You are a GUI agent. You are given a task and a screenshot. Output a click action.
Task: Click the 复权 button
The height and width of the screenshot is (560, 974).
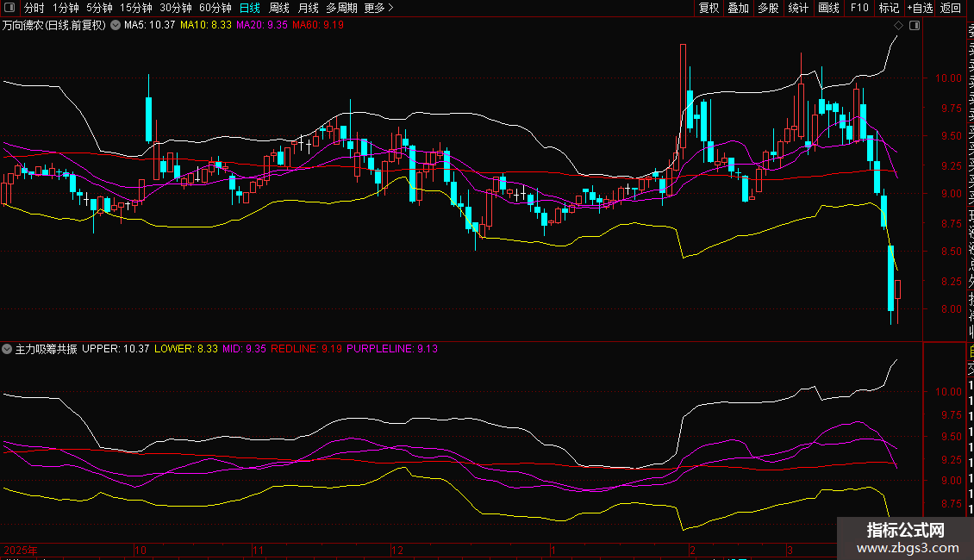(709, 8)
